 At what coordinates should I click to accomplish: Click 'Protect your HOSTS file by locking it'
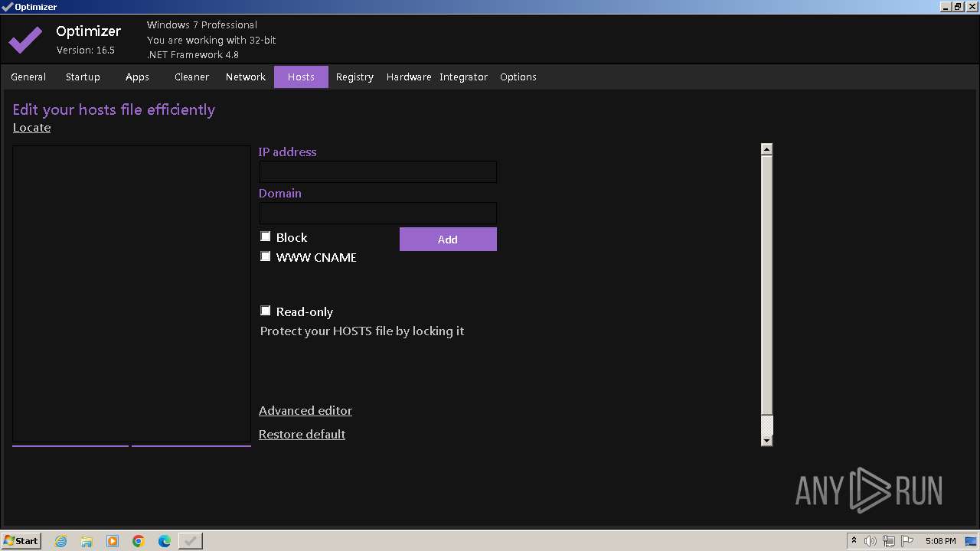point(362,331)
